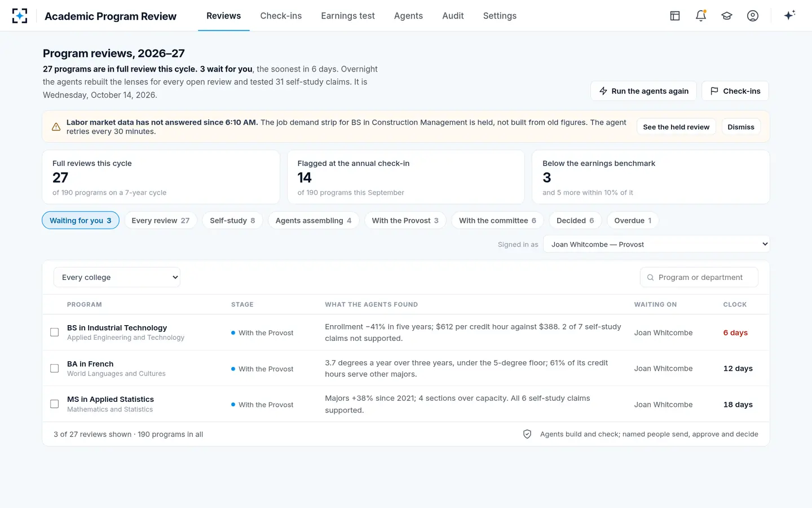Image resolution: width=812 pixels, height=508 pixels.
Task: Click the 6 days clock value
Action: (x=735, y=332)
